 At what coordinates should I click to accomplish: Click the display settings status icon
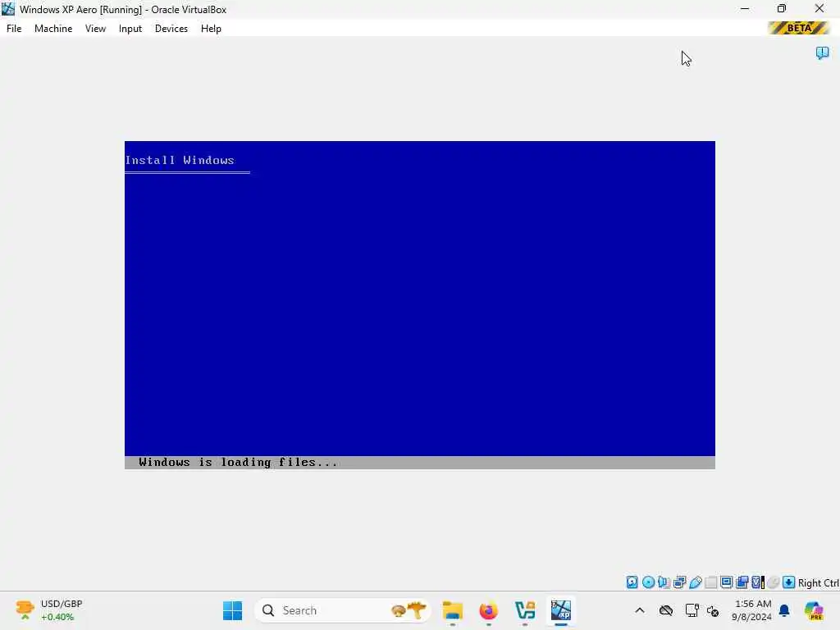click(727, 582)
